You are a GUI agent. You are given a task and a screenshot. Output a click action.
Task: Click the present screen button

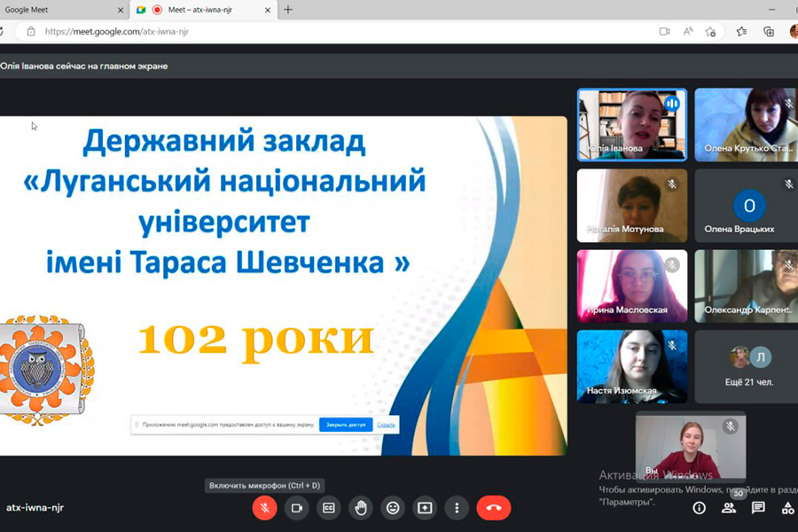(x=425, y=507)
